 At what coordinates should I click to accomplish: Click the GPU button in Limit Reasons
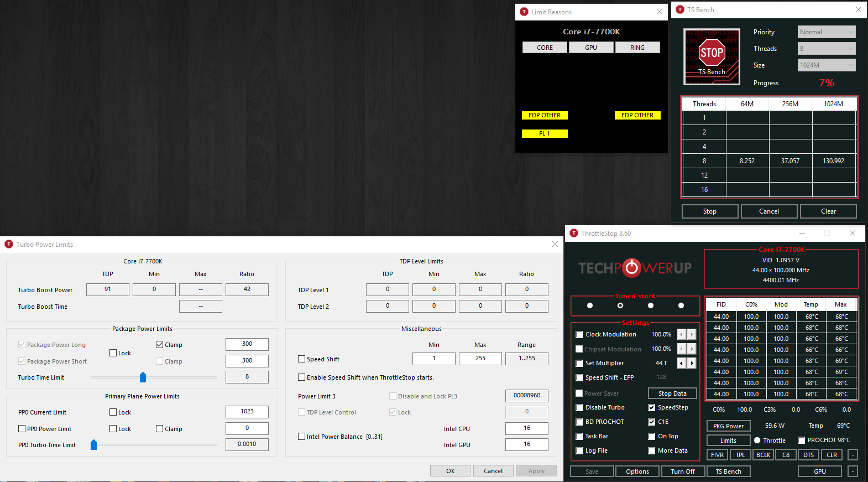tap(591, 48)
